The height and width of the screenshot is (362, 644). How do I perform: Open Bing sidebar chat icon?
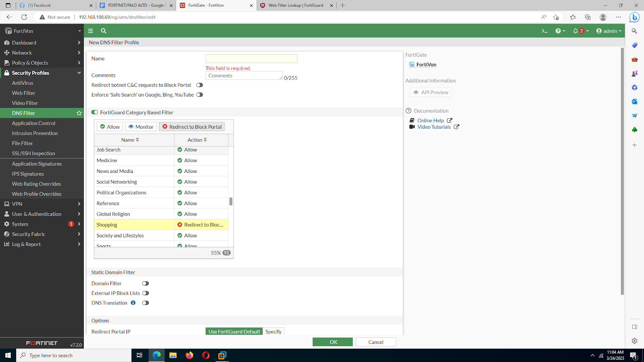point(634,17)
